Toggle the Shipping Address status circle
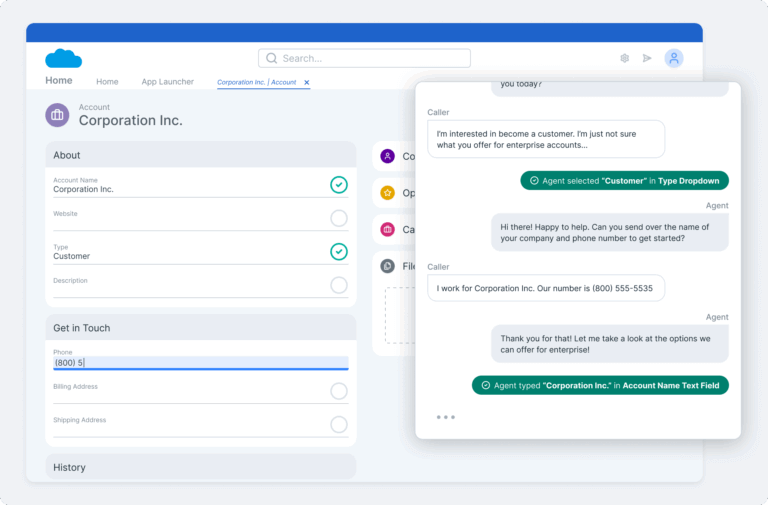The width and height of the screenshot is (768, 505). coord(339,424)
